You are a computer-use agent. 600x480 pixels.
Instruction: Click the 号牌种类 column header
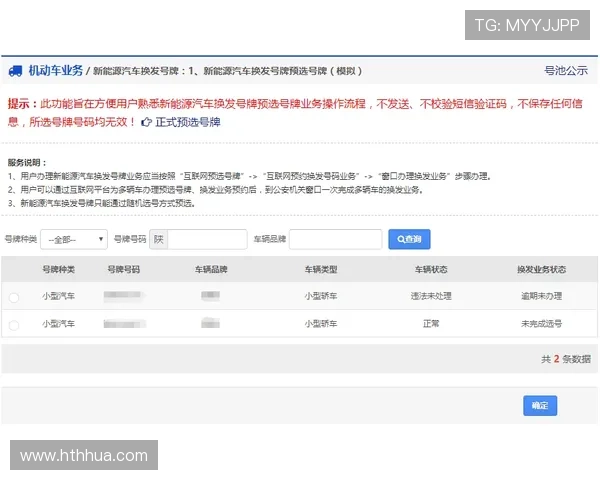(x=59, y=269)
